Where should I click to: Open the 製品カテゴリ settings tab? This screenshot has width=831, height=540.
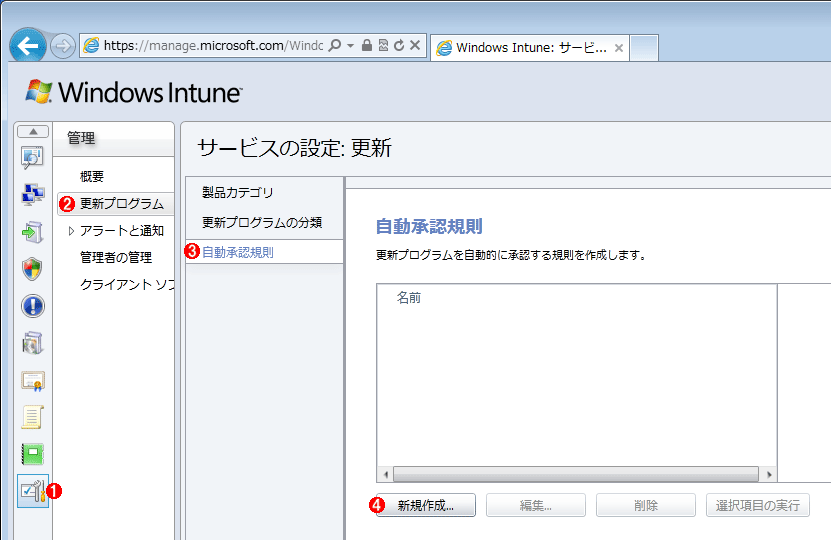coord(237,192)
